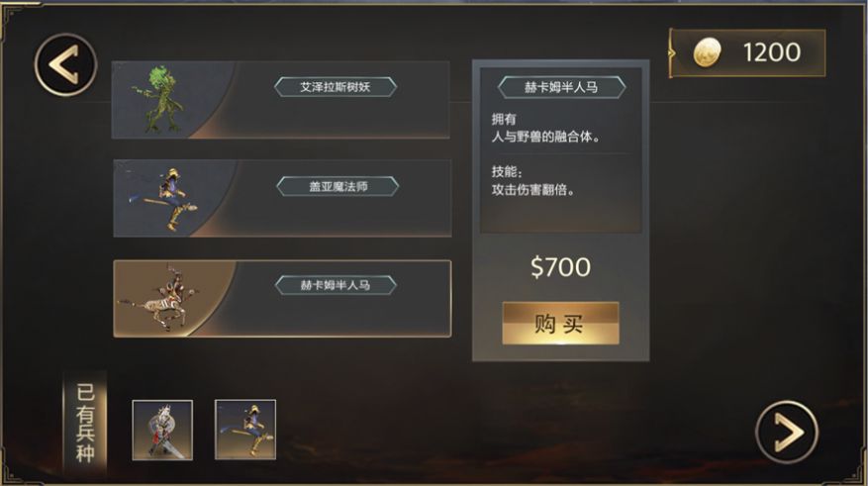Select the highlighted 赫卡姆半人马 list row

tap(282, 298)
